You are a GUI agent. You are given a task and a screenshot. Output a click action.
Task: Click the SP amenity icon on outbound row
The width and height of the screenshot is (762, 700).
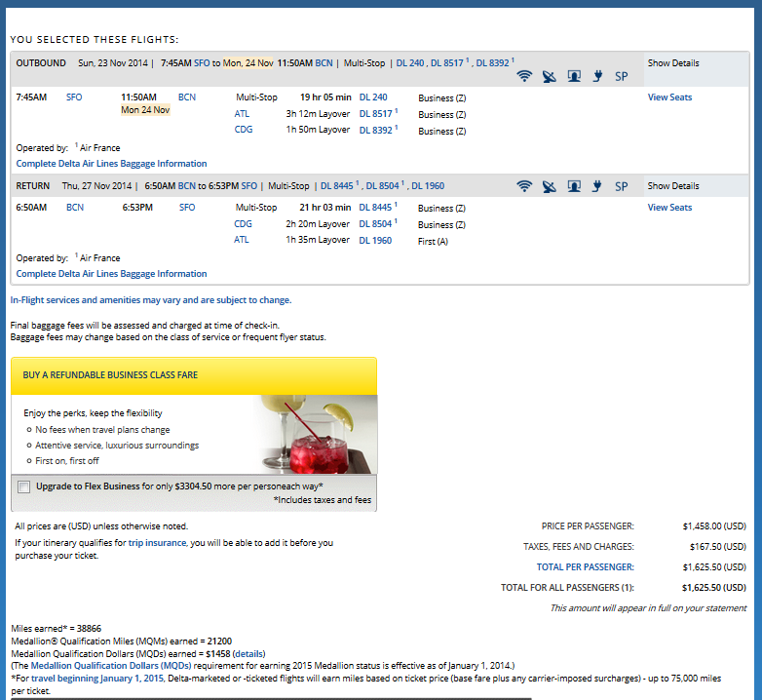coord(621,76)
